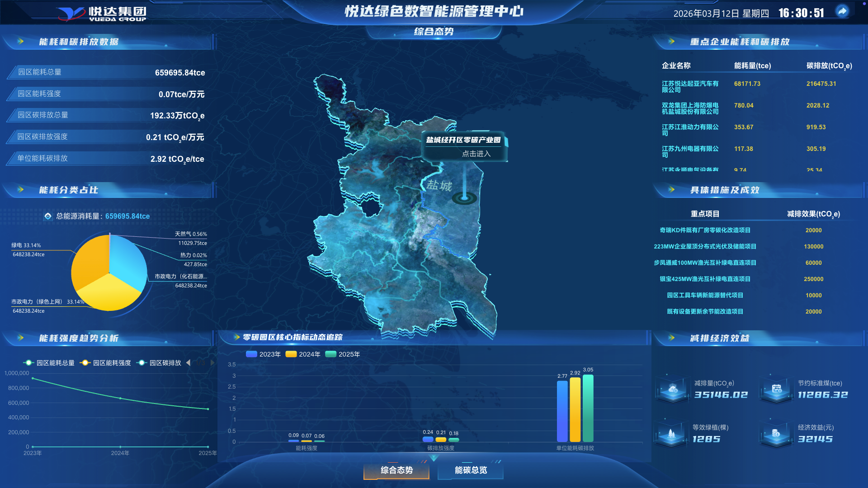
Task: Click arrow icon of 减排经济效益 header
Action: click(x=671, y=338)
